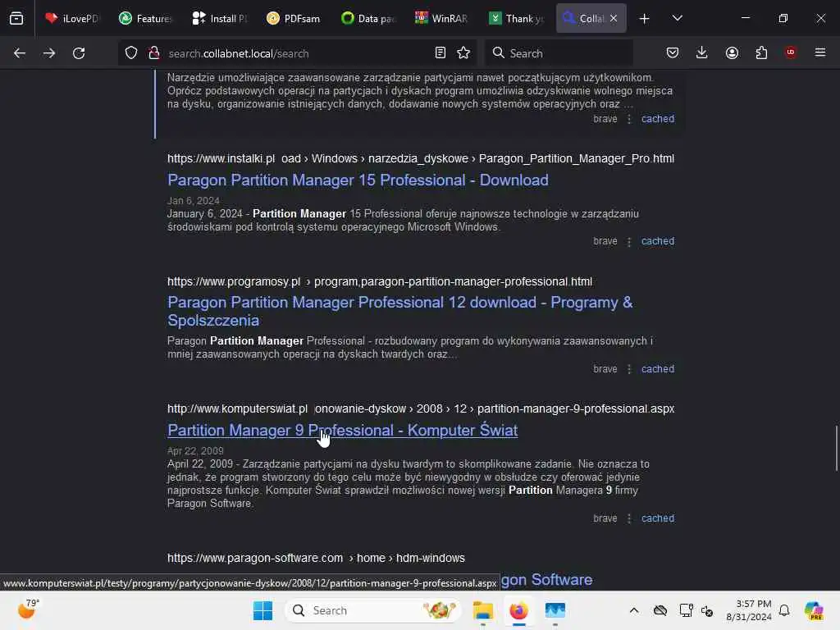This screenshot has width=840, height=630.
Task: Switch to the Thank you tab
Action: pos(515,18)
